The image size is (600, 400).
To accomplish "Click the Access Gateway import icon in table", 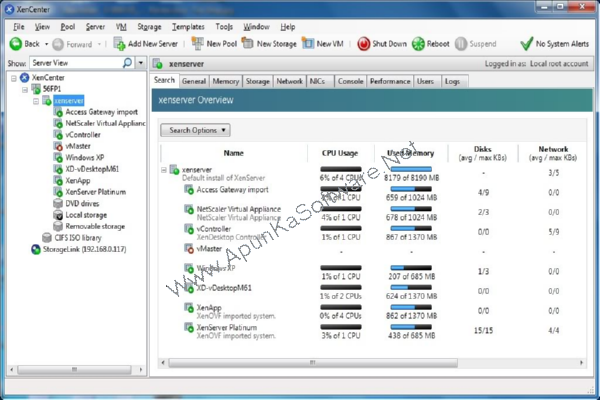I will pyautogui.click(x=189, y=189).
